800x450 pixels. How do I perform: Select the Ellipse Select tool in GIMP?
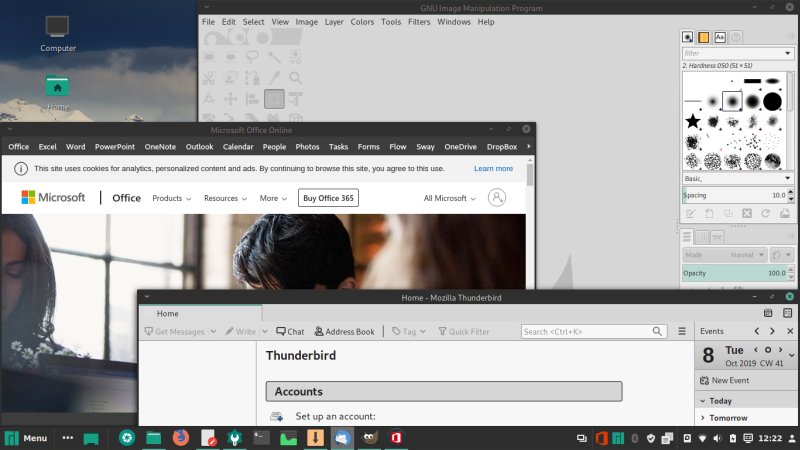(x=231, y=57)
